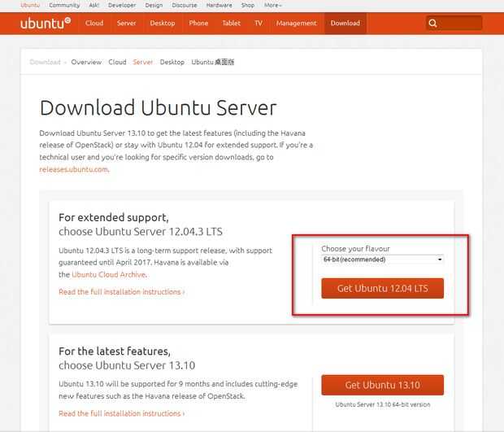This screenshot has width=504, height=432.
Task: Switch to Desktop sub-navigation tab
Action: 172,62
